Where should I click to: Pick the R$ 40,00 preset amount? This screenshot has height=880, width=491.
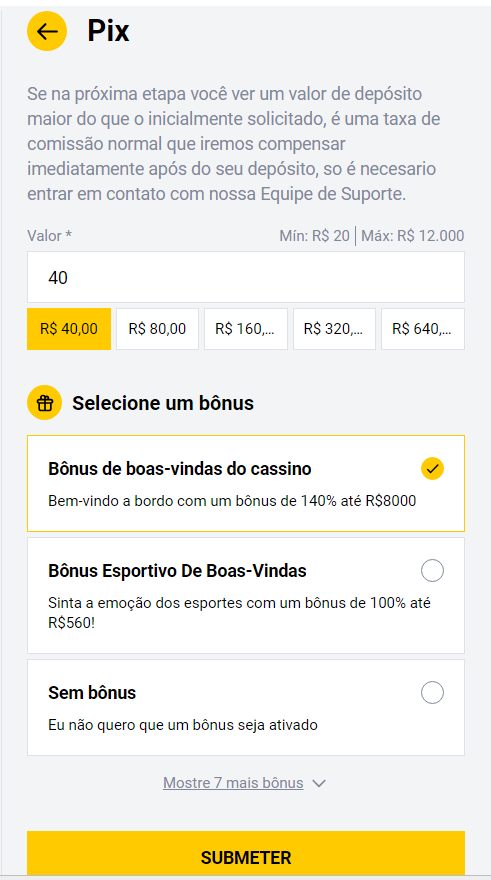click(x=69, y=329)
